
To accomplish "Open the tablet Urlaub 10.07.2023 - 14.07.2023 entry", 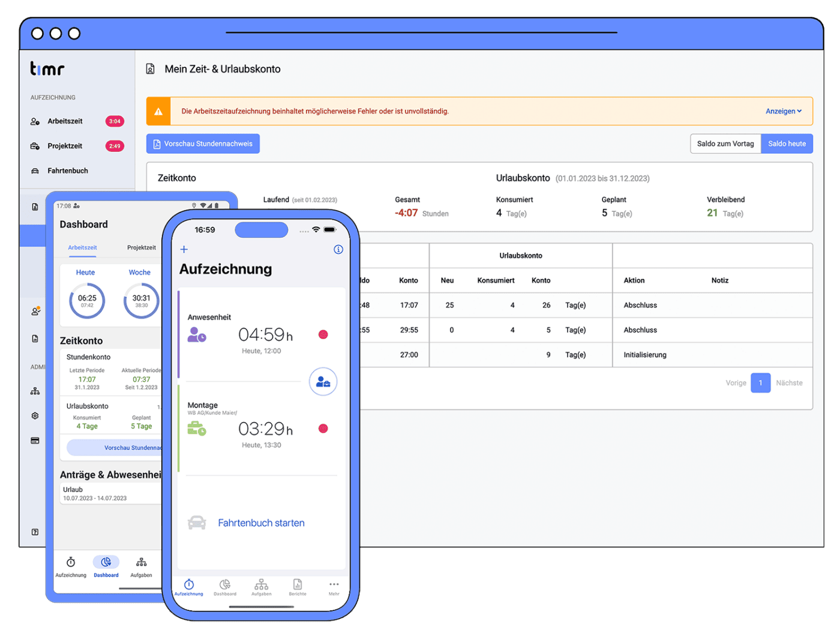I will coord(112,494).
